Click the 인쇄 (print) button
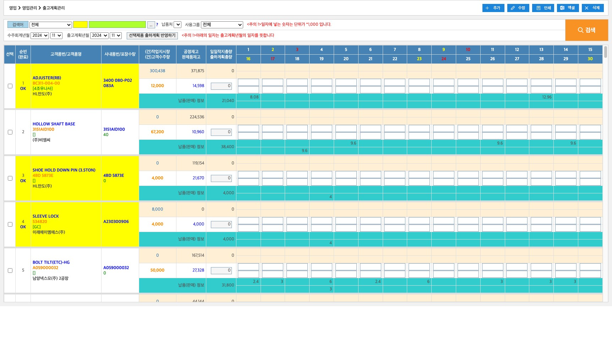This screenshot has height=364, width=612. (543, 8)
